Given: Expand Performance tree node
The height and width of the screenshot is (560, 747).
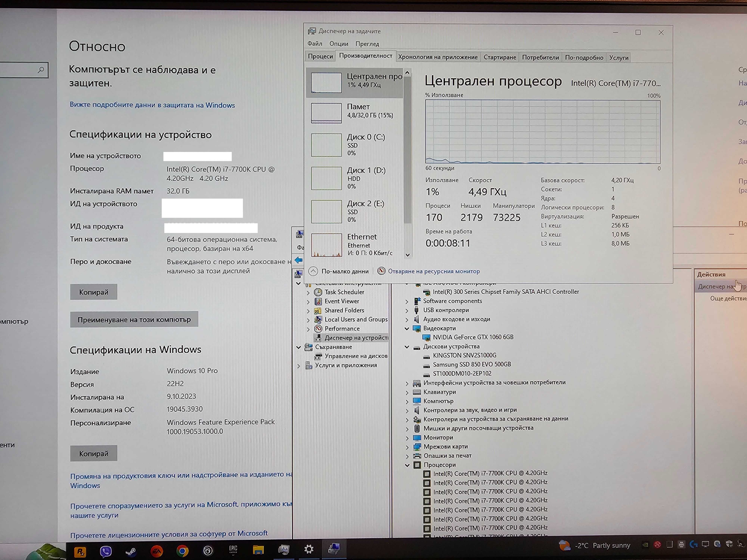Looking at the screenshot, I should (308, 329).
